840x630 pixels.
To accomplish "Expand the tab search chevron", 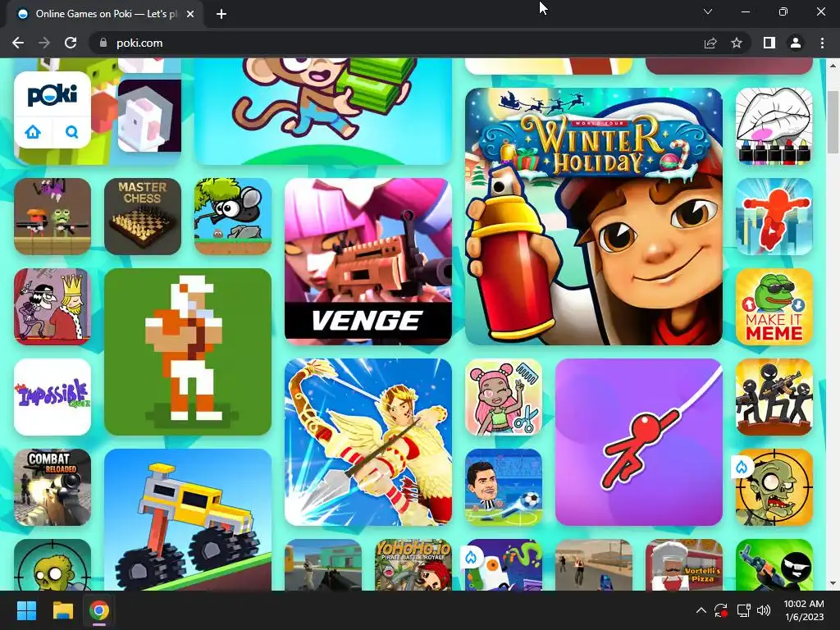I will (x=708, y=11).
